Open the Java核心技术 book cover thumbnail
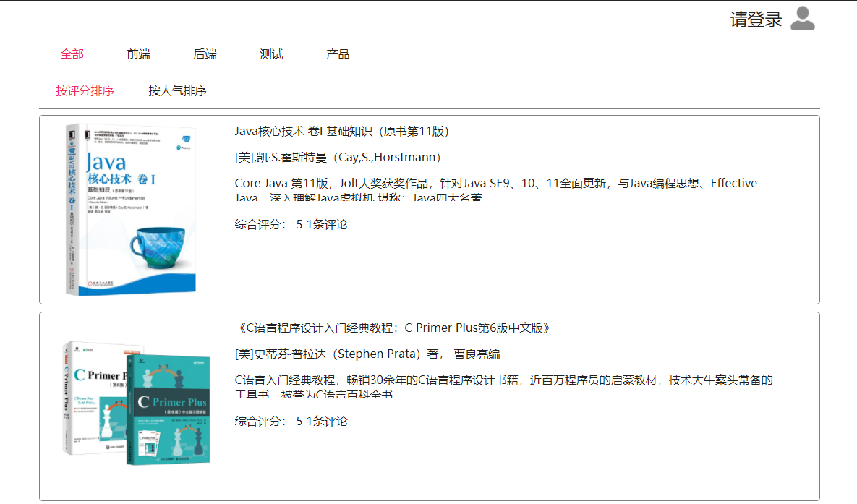 [x=131, y=210]
